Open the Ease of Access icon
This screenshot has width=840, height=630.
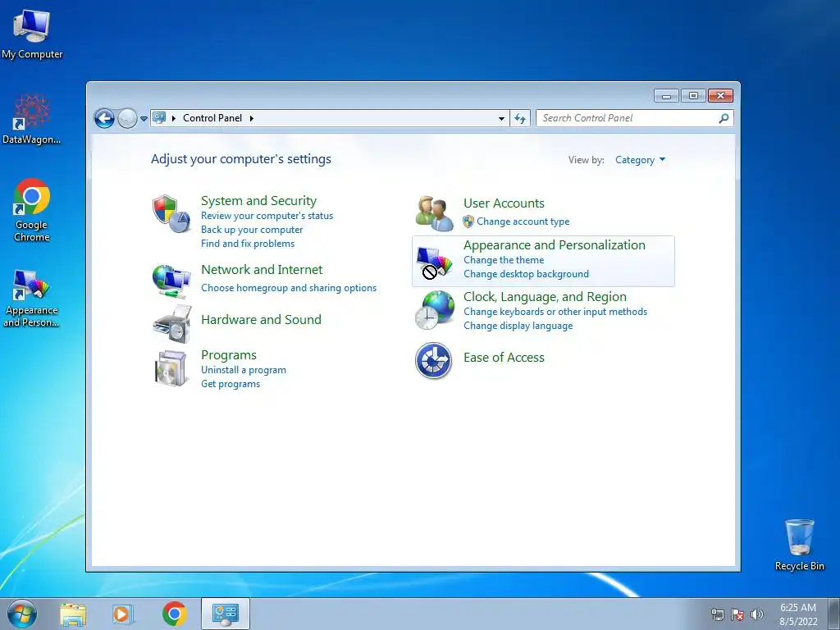tap(433, 361)
